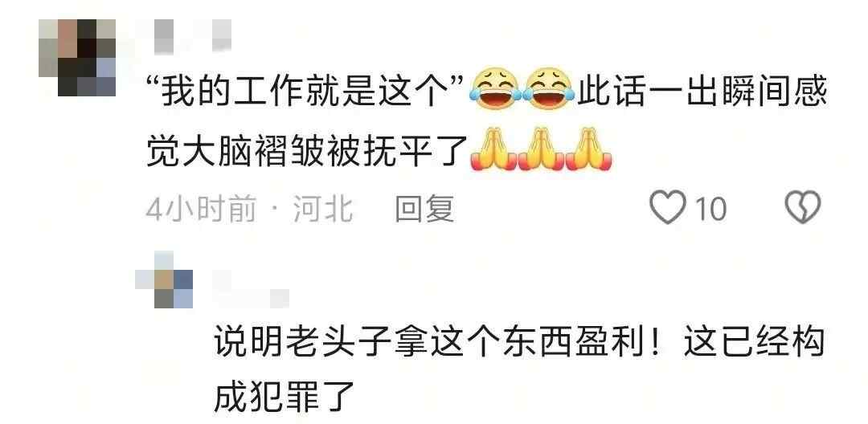The image size is (868, 424).
Task: Click the 4小时前 timestamp
Action: (202, 210)
